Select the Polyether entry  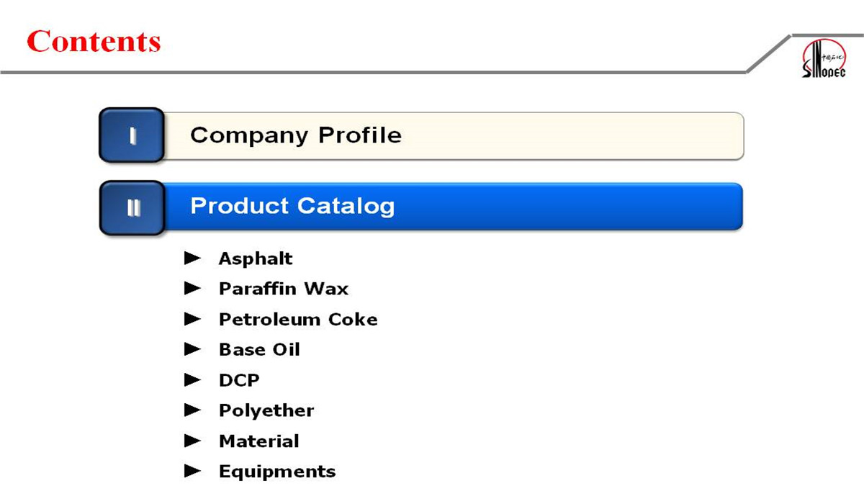(x=266, y=410)
